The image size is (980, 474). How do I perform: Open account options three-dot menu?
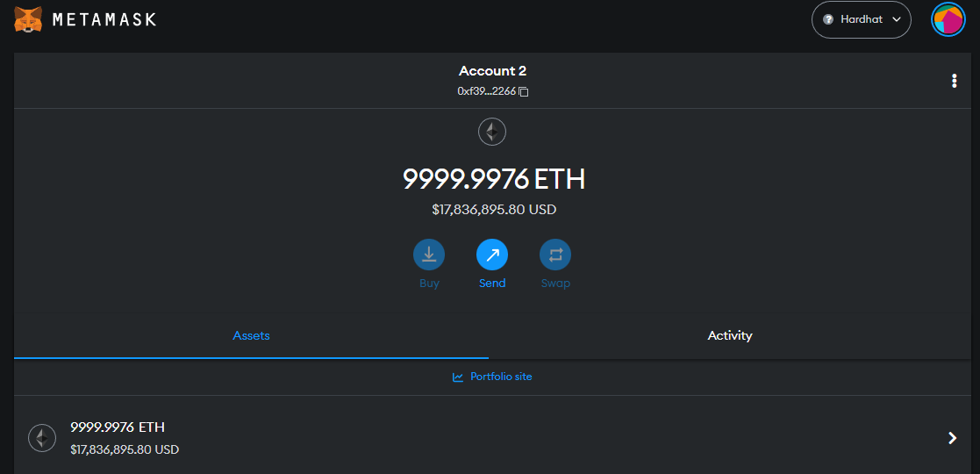coord(954,81)
